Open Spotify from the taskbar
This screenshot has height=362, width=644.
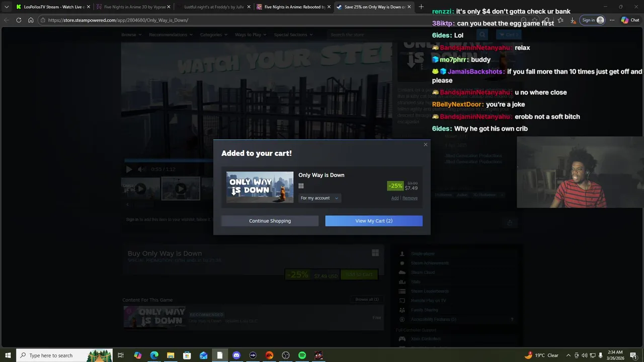(302, 355)
